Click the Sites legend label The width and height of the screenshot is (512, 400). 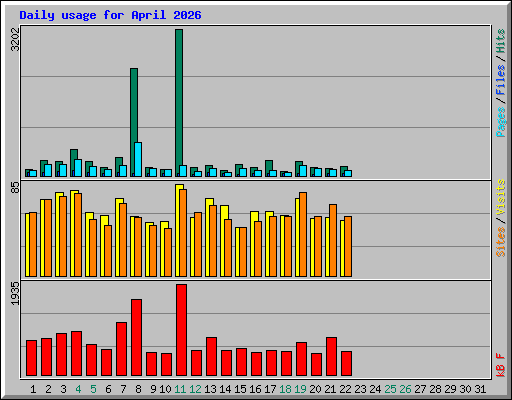click(x=500, y=242)
